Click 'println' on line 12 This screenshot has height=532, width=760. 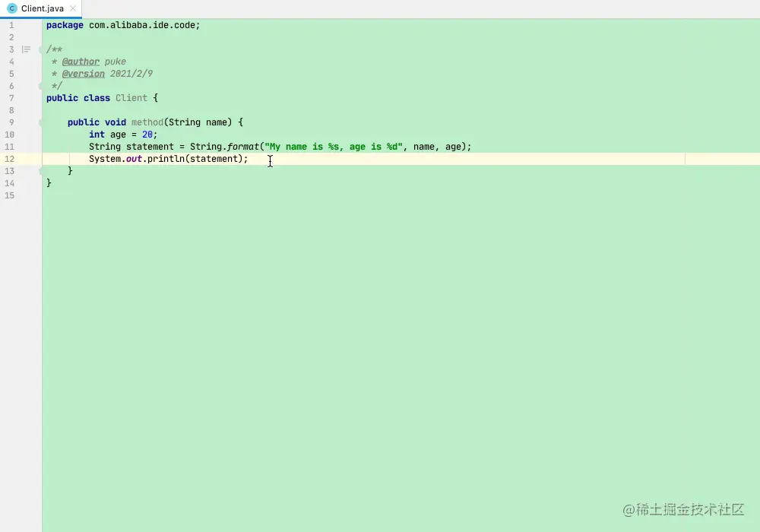tap(166, 158)
